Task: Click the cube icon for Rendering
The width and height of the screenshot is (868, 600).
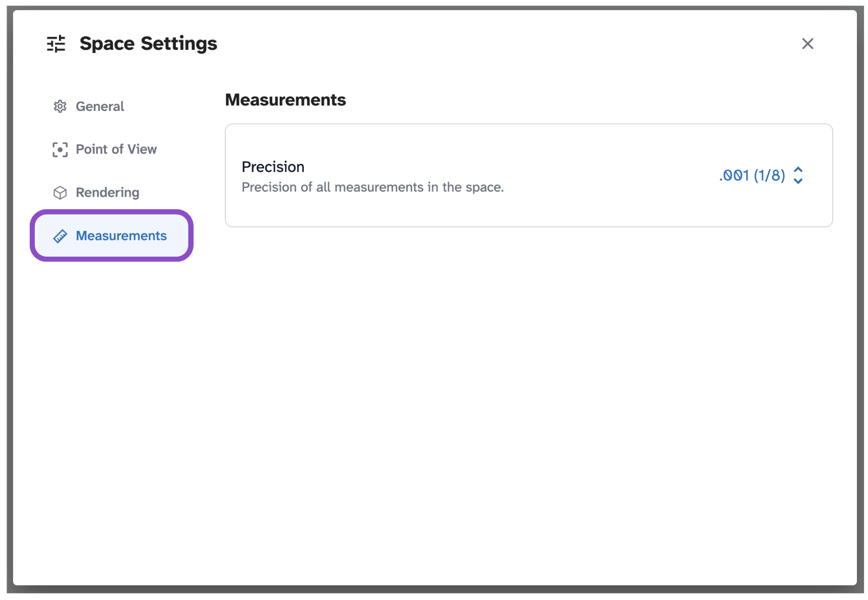Action: click(60, 193)
